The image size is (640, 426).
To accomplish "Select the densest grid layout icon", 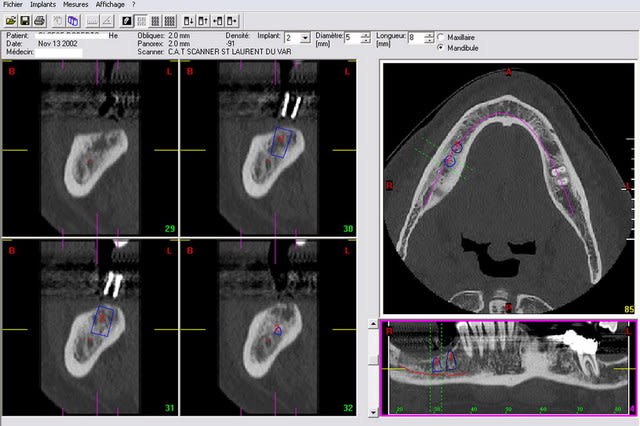I will [x=171, y=20].
